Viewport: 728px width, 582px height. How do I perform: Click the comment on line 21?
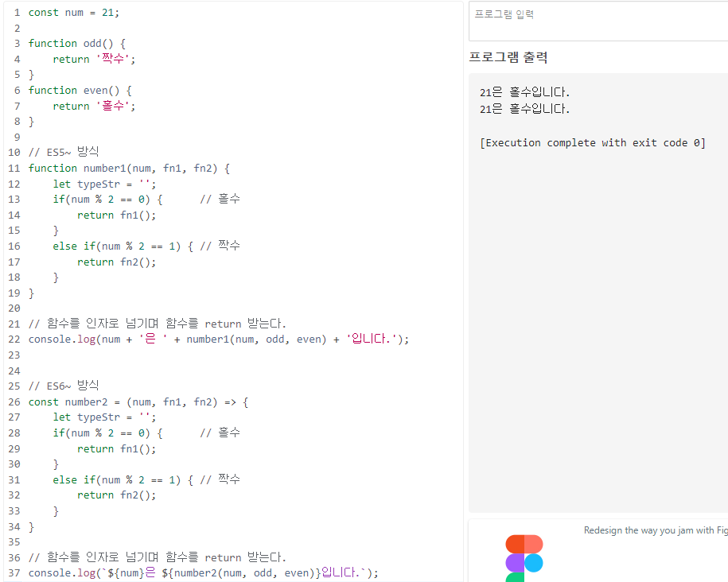[158, 324]
